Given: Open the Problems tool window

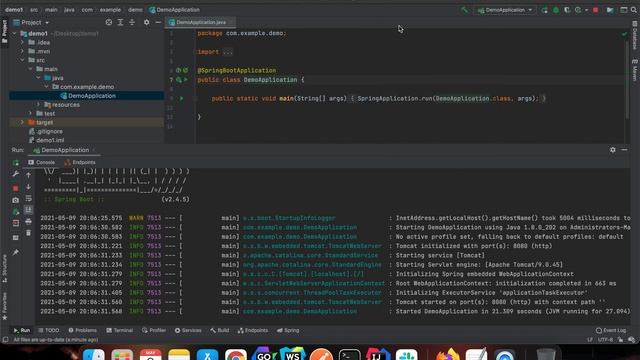Looking at the screenshot, I should [82, 330].
